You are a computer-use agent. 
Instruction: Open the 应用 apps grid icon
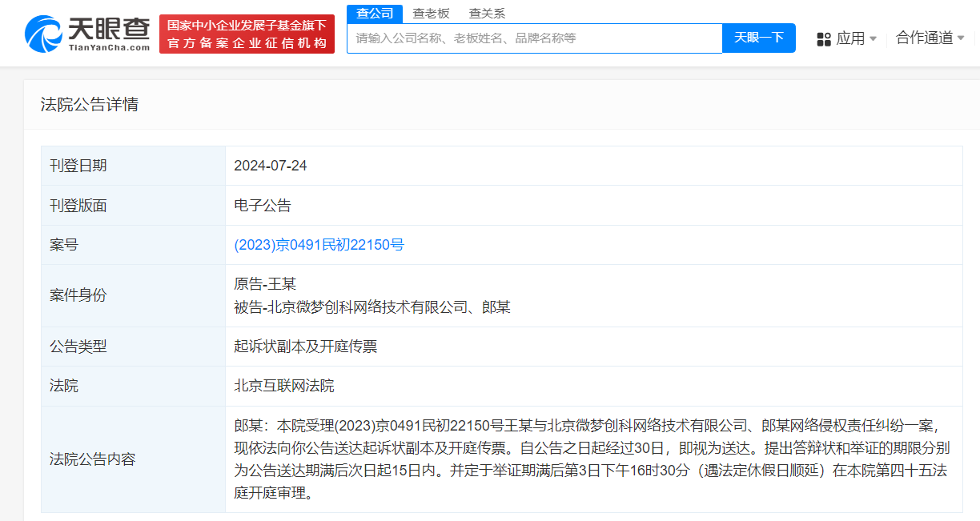point(823,38)
